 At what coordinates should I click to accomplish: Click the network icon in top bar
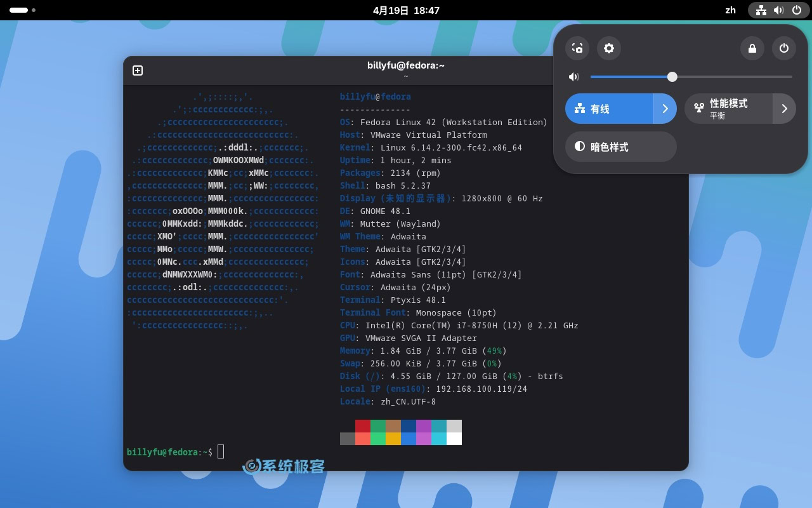pyautogui.click(x=761, y=10)
